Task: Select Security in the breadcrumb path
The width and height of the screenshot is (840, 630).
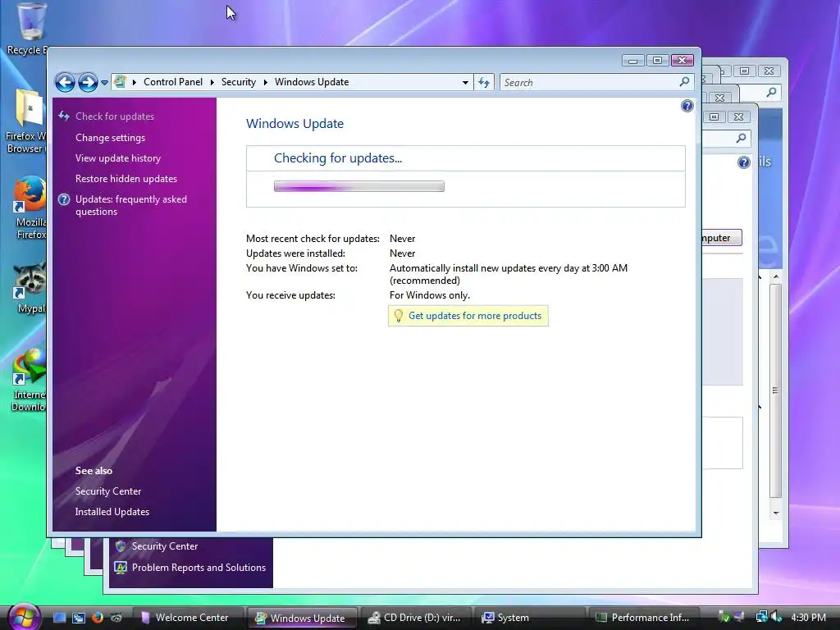Action: [239, 82]
